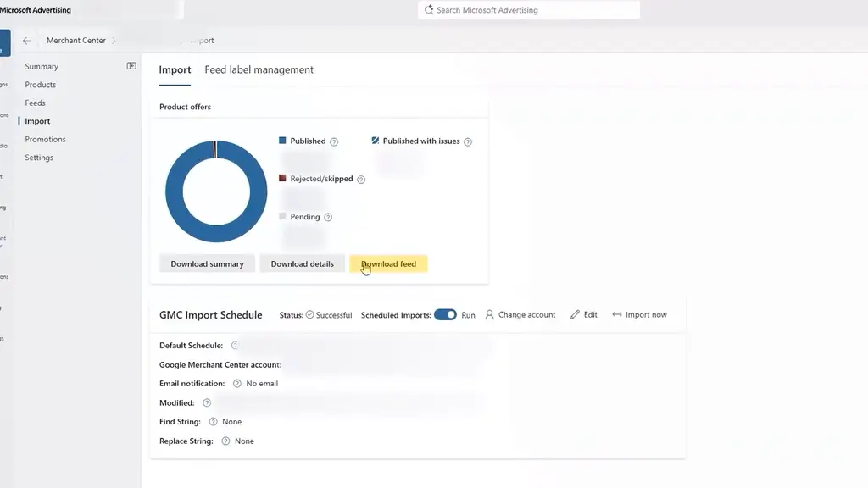
Task: Select Import in the sidebar
Action: pos(37,121)
